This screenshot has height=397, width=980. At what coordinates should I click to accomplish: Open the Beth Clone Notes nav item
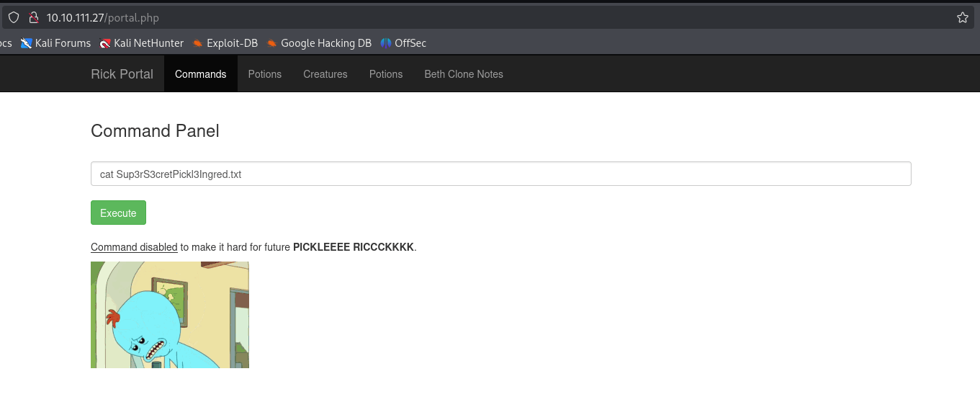(x=464, y=74)
